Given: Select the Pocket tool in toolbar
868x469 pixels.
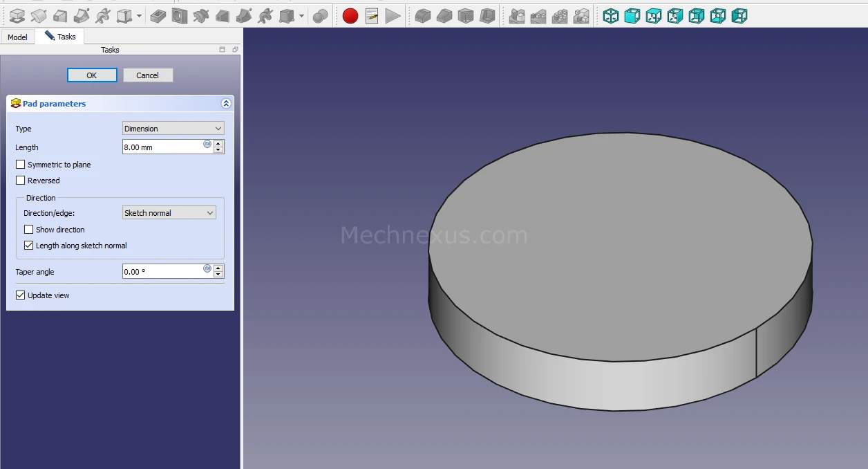Looking at the screenshot, I should (158, 15).
